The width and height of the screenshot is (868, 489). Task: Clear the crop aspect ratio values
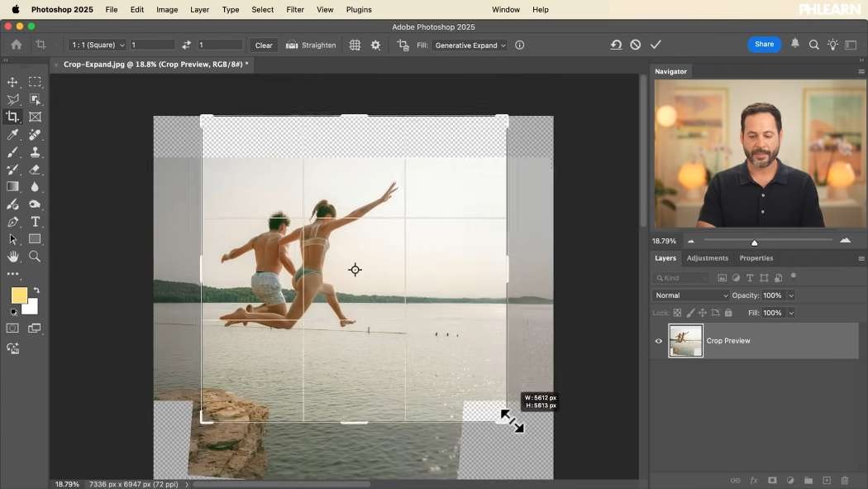pyautogui.click(x=264, y=46)
